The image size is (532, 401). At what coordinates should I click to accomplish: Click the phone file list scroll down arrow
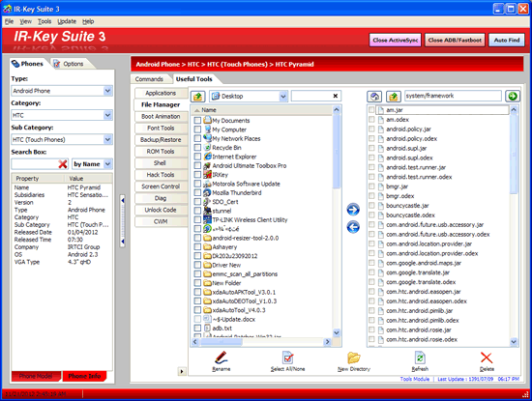(514, 342)
